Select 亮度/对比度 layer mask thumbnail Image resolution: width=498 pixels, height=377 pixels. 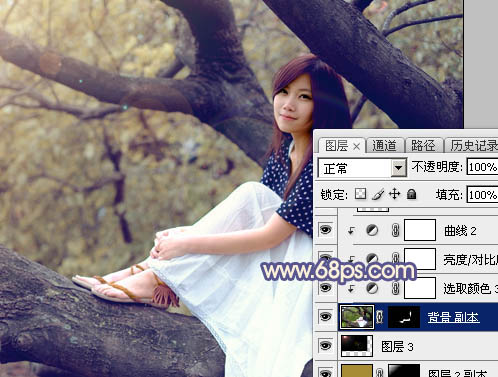pos(420,259)
